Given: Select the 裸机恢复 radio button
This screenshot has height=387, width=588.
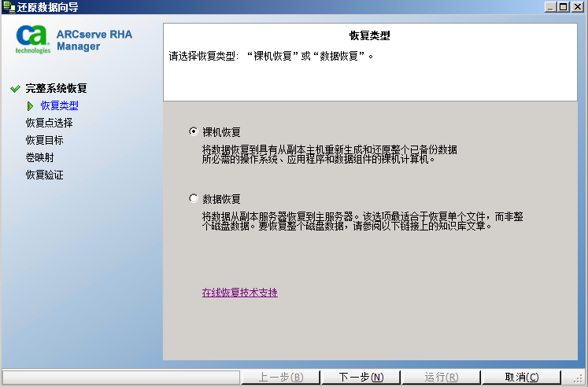Looking at the screenshot, I should pos(194,132).
